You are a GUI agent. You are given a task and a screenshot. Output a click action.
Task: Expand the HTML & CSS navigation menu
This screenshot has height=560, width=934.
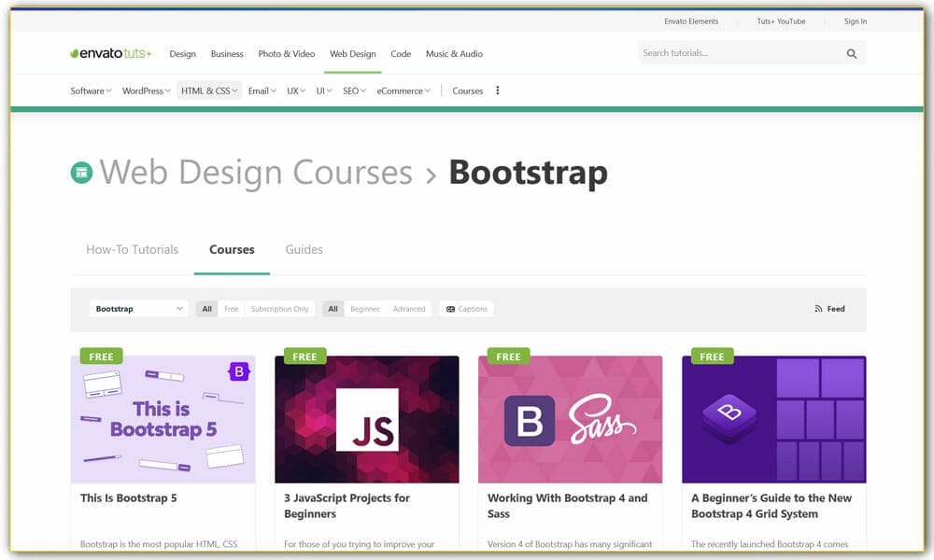[208, 90]
